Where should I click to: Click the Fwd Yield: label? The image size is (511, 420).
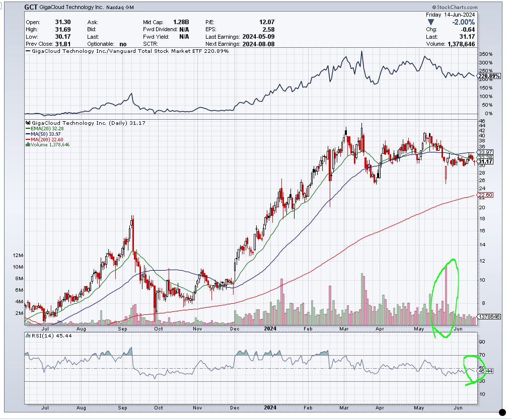156,37
